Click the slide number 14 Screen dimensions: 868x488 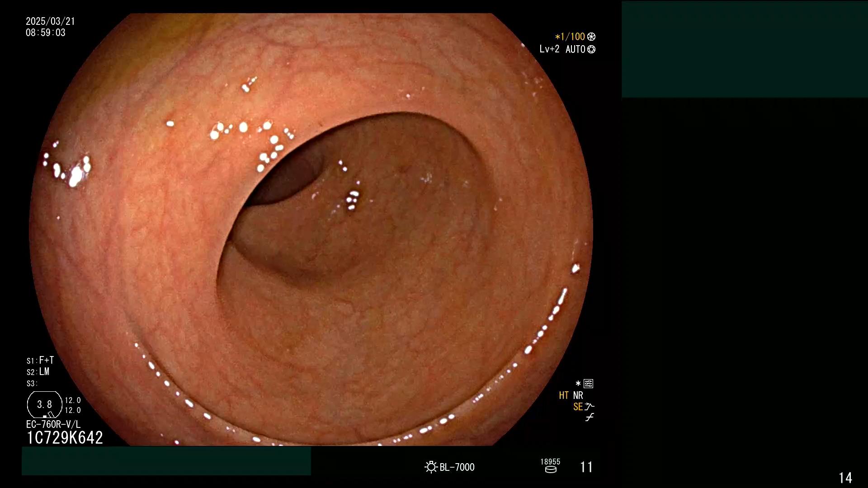(845, 478)
